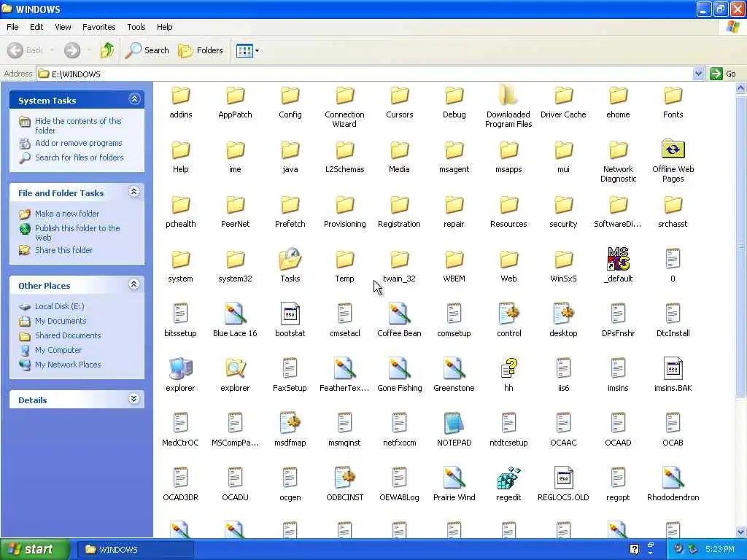Click the Up one level toolbar icon
The image size is (747, 560).
coord(107,50)
